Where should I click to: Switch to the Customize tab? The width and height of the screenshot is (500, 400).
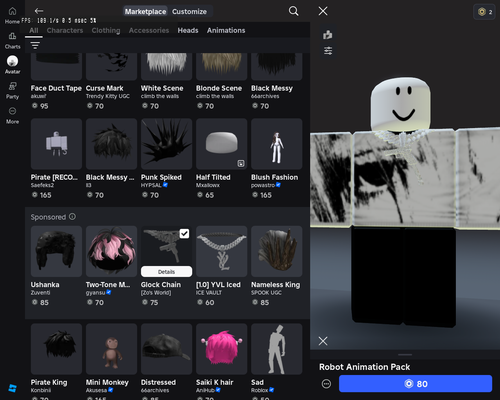189,12
